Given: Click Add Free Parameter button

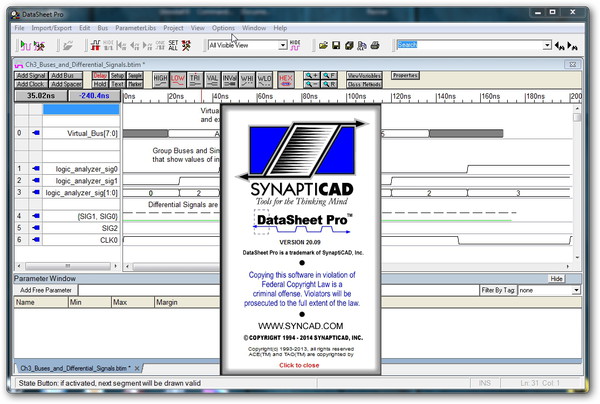Looking at the screenshot, I should [x=46, y=290].
